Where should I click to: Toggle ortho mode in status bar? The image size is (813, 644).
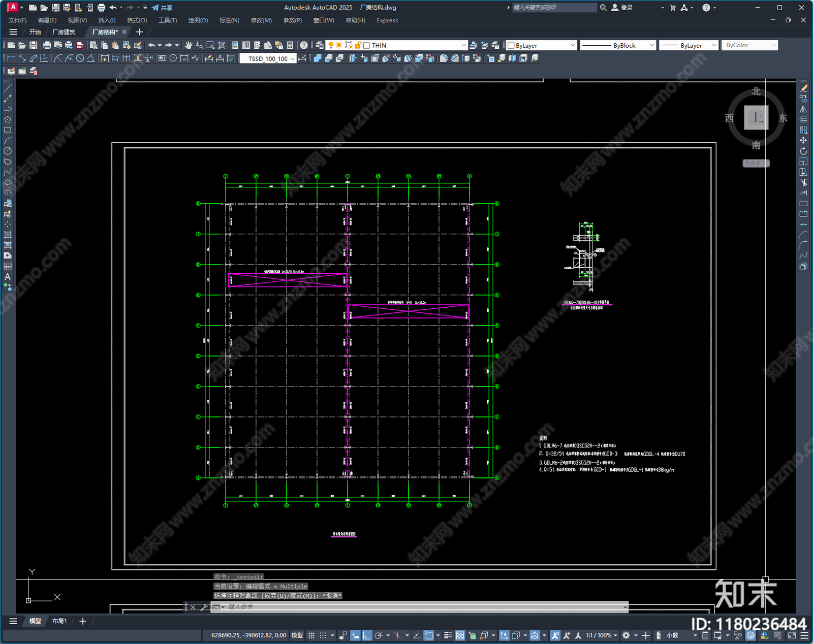367,635
